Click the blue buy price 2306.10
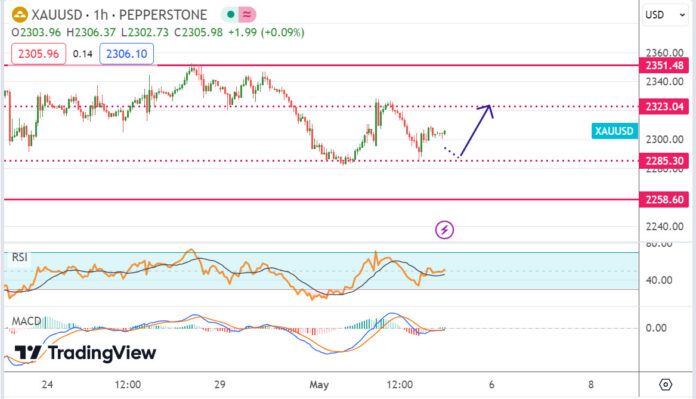Viewport: 696px width, 399px height. (127, 54)
